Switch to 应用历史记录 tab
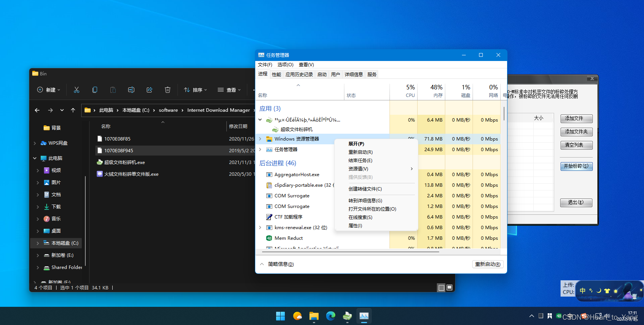644x325 pixels. pyautogui.click(x=299, y=75)
